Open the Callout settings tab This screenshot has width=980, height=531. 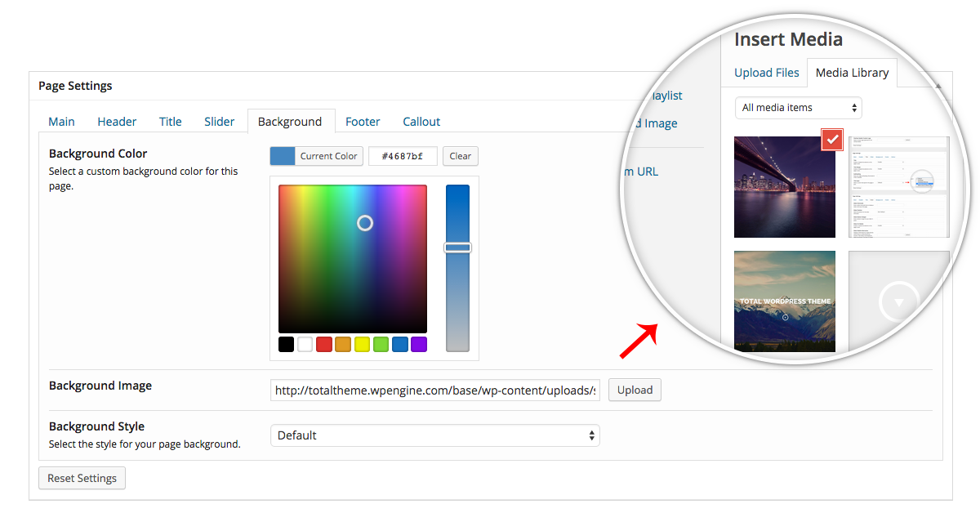(421, 122)
